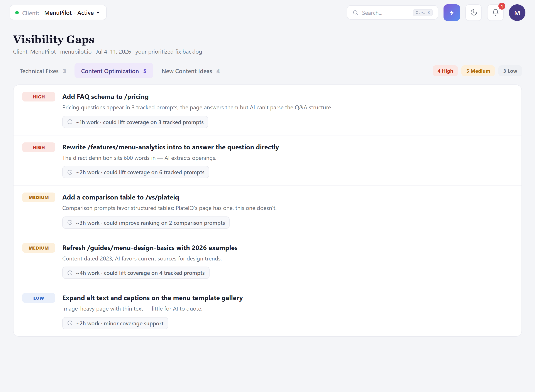Filter by the 3 Low priority chip
Screen dimensions: 535x392
pyautogui.click(x=510, y=71)
